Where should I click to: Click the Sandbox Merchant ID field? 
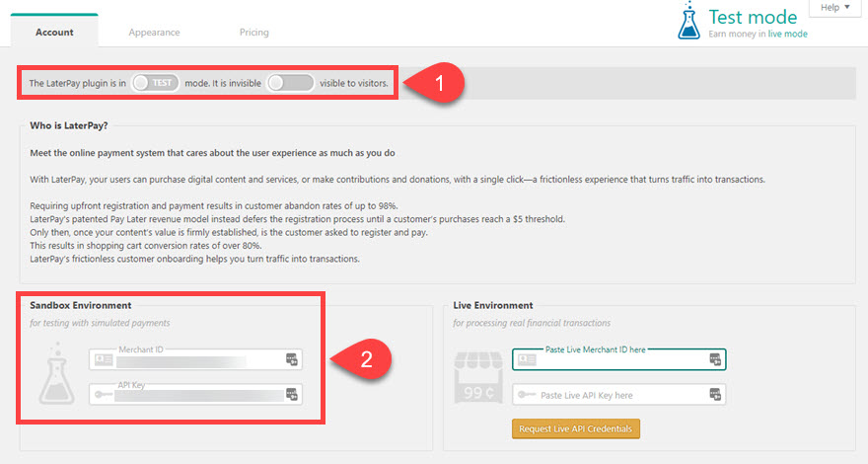click(195, 359)
